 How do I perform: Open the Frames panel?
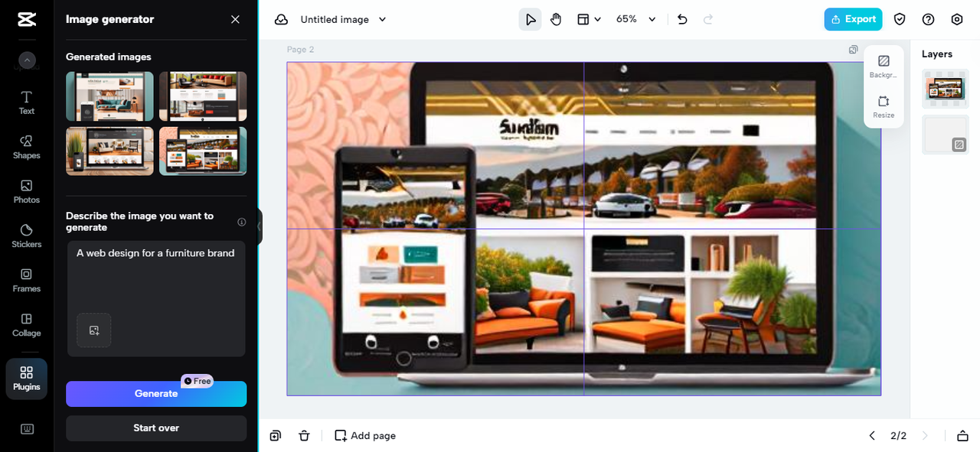[x=27, y=280]
